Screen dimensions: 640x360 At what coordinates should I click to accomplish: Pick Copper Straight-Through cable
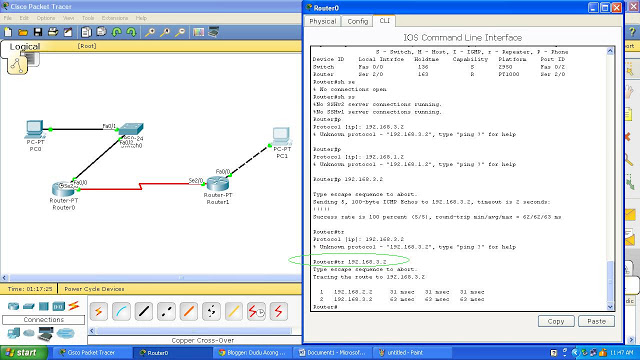[144, 312]
